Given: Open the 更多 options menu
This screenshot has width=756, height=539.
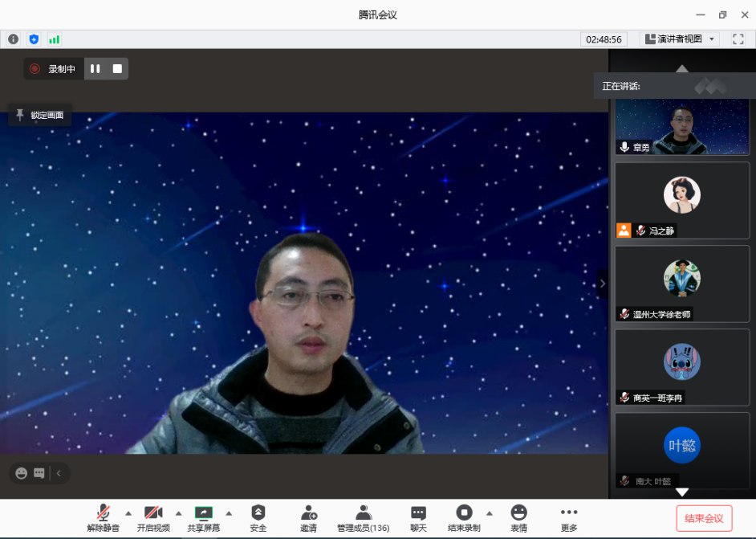Looking at the screenshot, I should pos(569,513).
